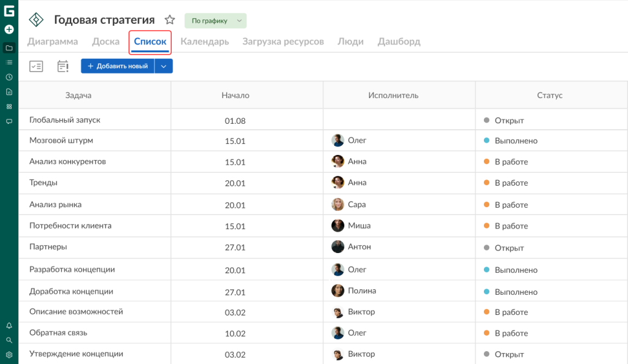628x364 pixels.
Task: Select the Утверждение концепции task name
Action: (x=76, y=354)
